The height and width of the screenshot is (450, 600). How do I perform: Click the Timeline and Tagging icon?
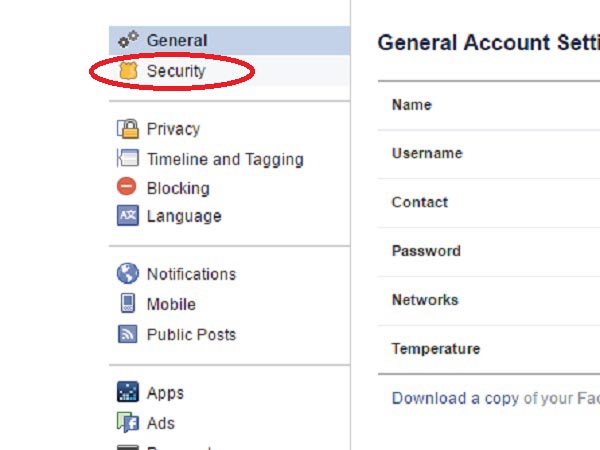click(127, 158)
